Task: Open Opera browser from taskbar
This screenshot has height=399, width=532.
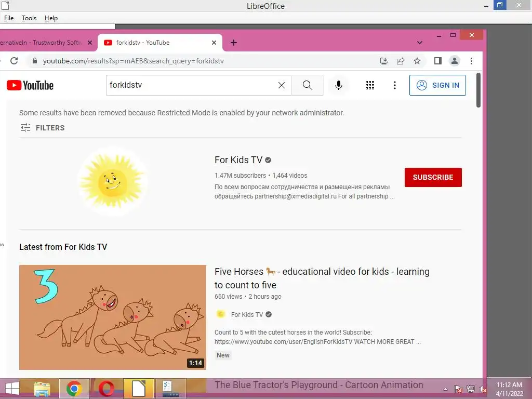Action: coord(106,389)
